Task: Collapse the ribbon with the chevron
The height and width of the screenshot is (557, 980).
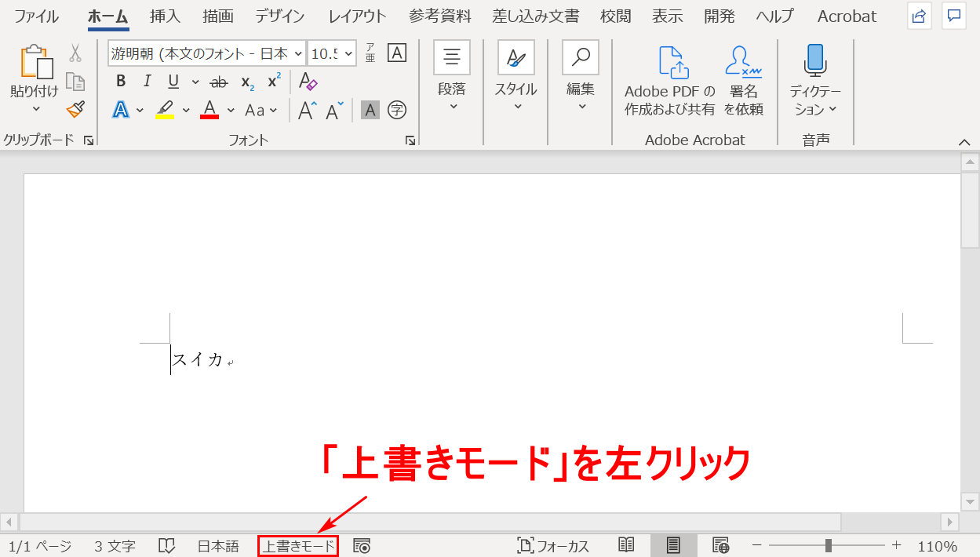Action: click(965, 141)
